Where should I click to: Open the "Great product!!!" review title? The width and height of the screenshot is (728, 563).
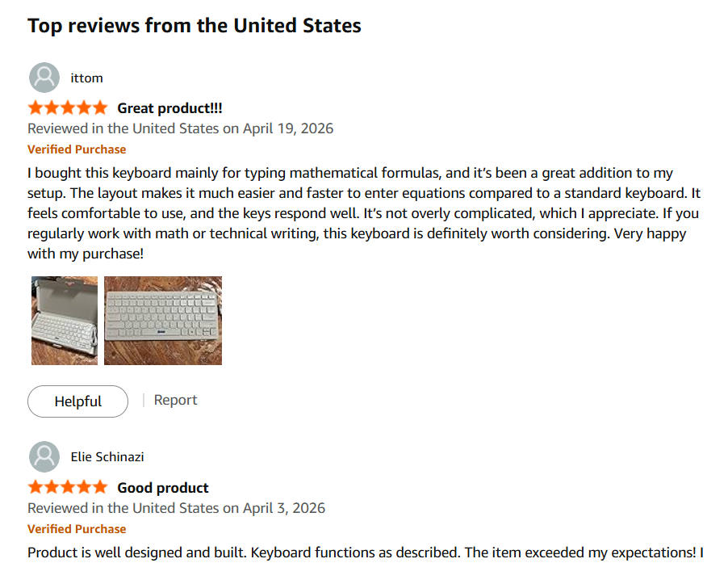[170, 107]
